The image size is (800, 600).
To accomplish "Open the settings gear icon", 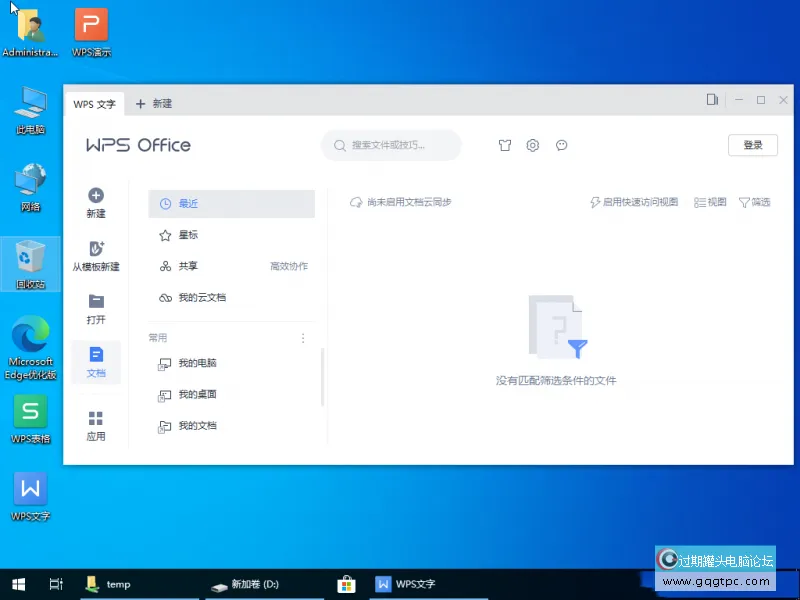I will click(533, 145).
